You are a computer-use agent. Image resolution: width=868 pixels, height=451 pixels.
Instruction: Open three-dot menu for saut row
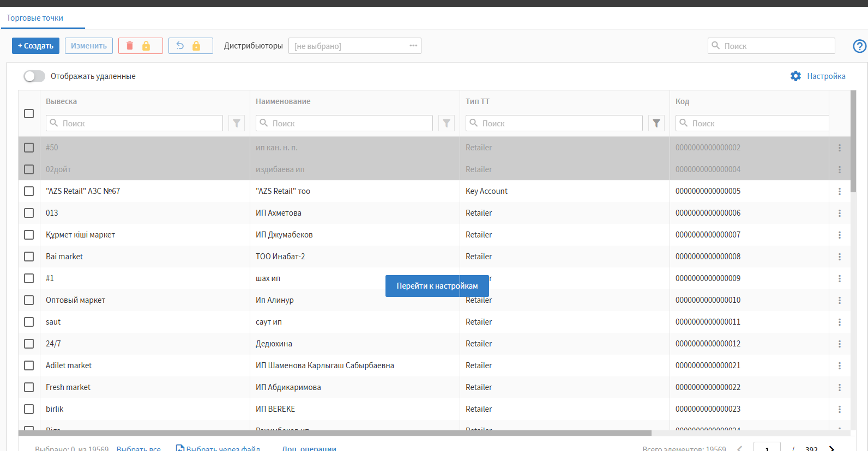(840, 322)
